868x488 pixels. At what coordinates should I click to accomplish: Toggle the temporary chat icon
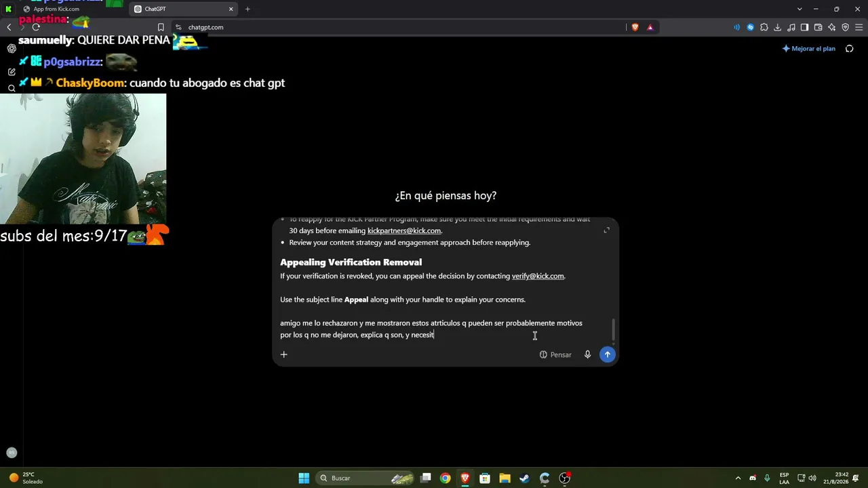[x=849, y=49]
